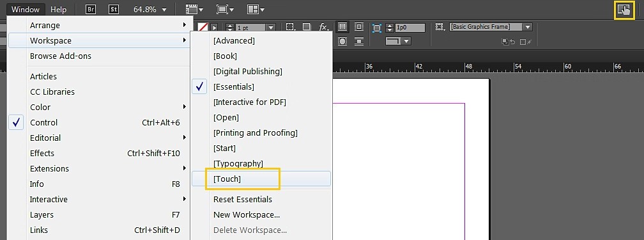This screenshot has height=240, width=644.
Task: Click Reset Essentials
Action: point(243,199)
